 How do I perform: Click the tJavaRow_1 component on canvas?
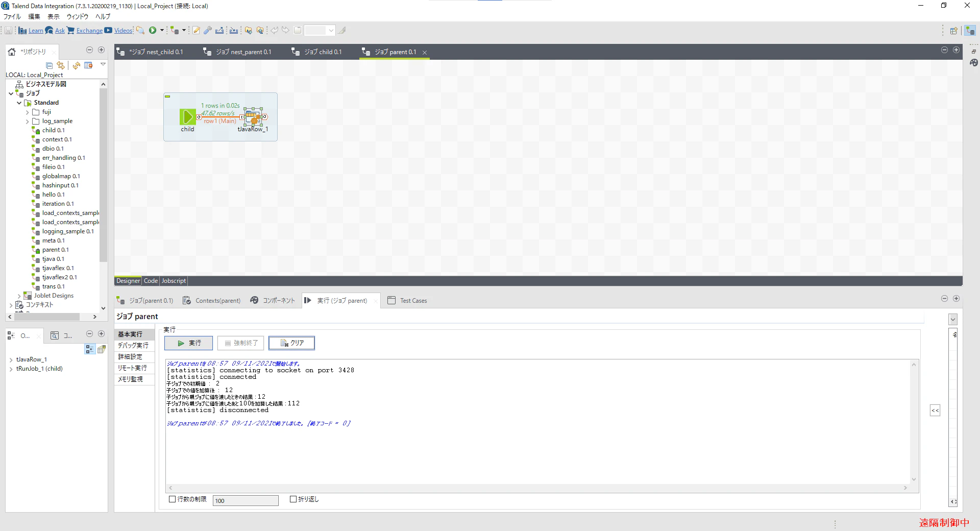tap(253, 117)
